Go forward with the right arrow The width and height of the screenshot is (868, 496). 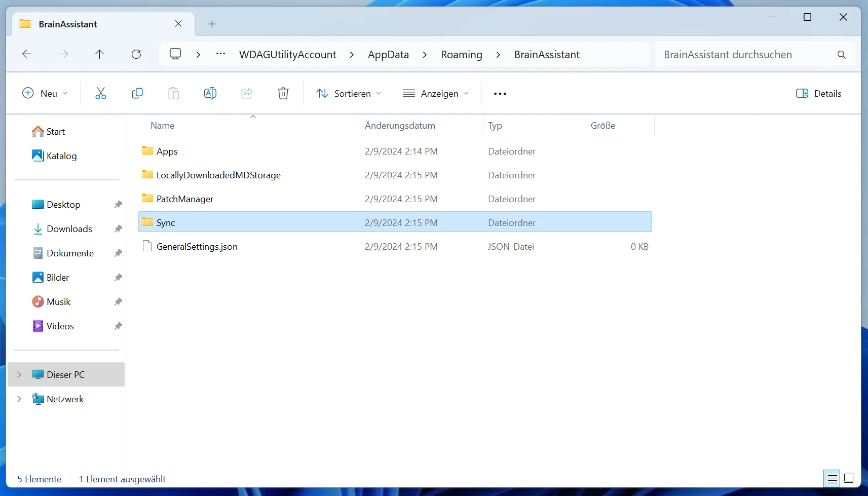pos(63,54)
